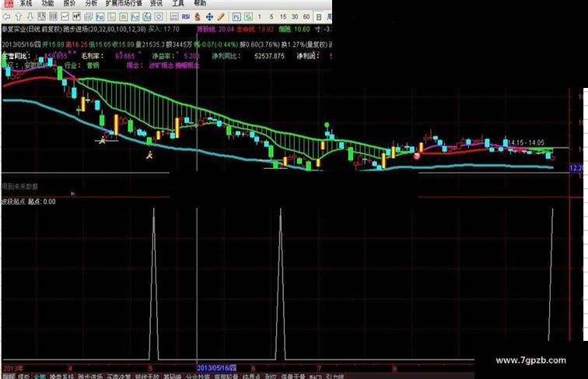Click the up arrow toolbar icon

[x=19, y=16]
